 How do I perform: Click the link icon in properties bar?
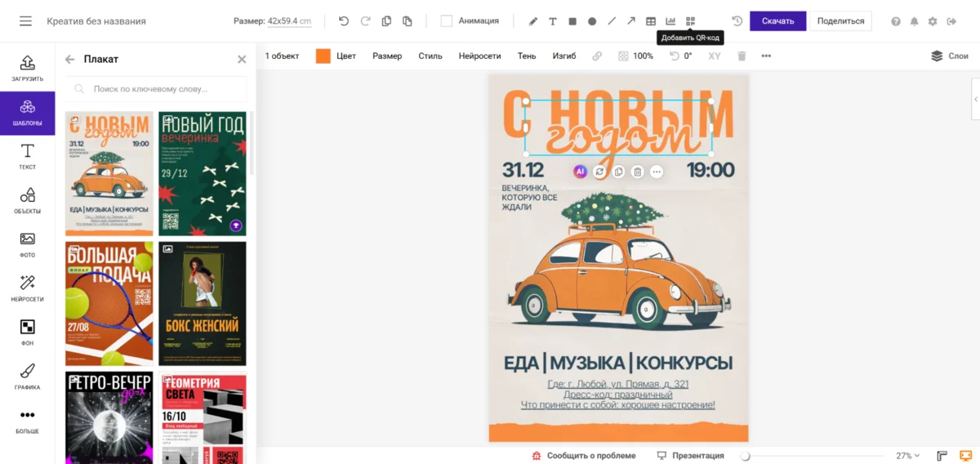pos(597,56)
